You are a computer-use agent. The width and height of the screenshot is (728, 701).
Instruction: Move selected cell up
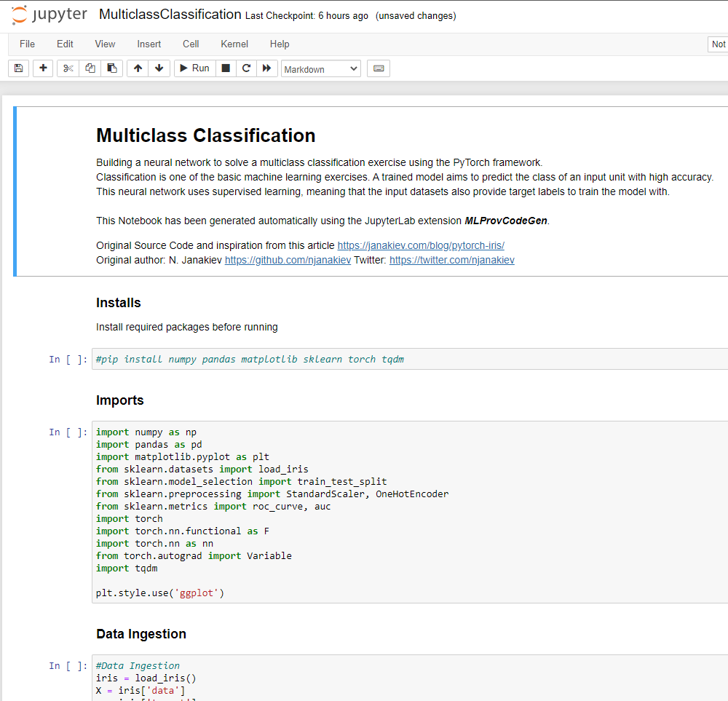pyautogui.click(x=138, y=68)
